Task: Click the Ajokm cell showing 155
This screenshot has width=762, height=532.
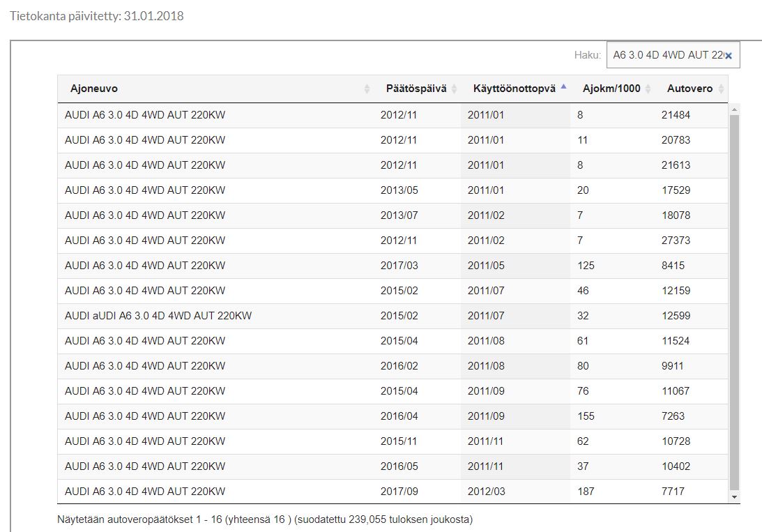Action: pos(586,416)
